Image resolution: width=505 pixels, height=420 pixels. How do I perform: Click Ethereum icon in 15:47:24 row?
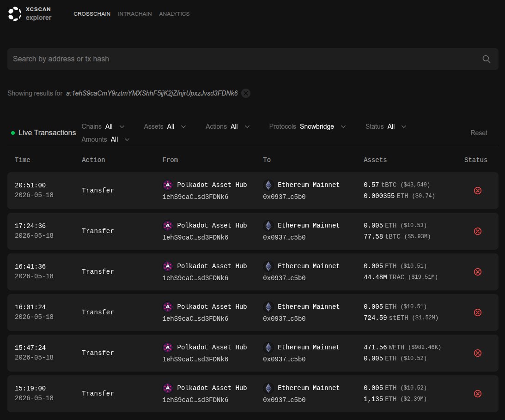(x=268, y=347)
